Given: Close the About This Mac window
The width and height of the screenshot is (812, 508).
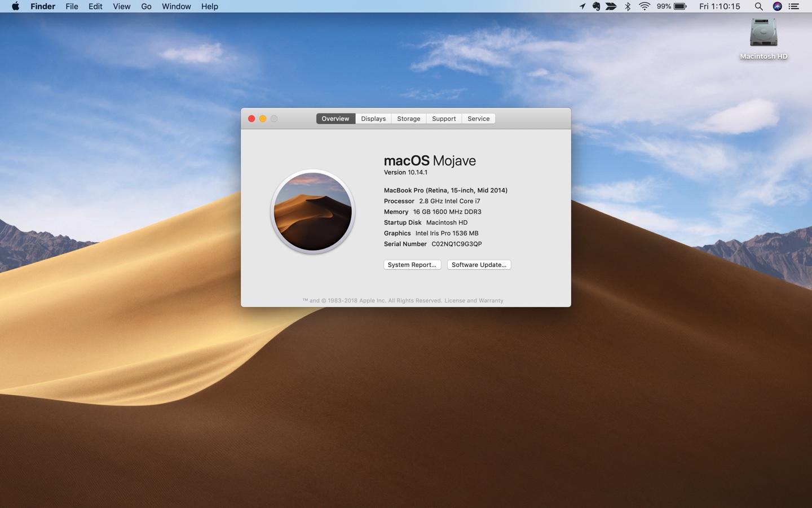Looking at the screenshot, I should [251, 119].
